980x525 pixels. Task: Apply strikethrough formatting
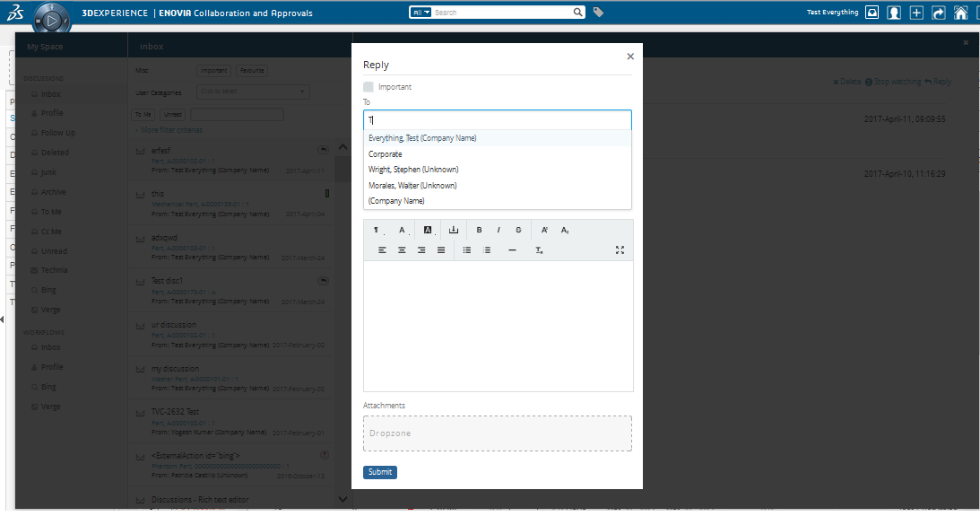pos(518,231)
